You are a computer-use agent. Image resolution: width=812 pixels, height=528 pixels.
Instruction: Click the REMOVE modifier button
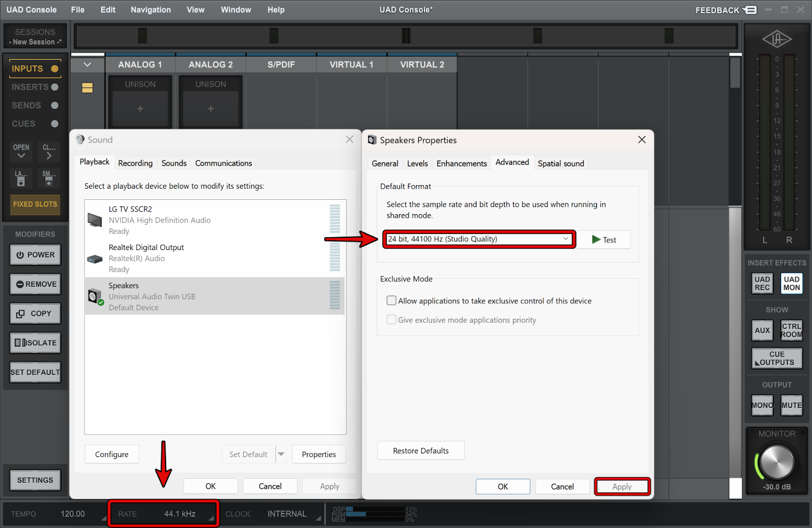[x=35, y=285]
